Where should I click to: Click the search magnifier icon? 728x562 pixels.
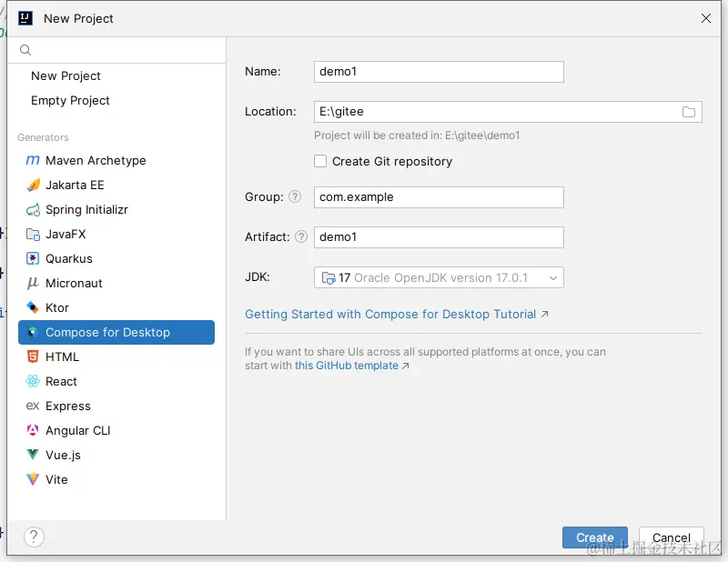pyautogui.click(x=25, y=50)
